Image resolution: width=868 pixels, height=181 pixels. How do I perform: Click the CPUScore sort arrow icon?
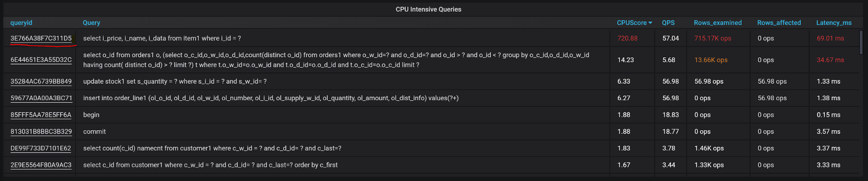tap(650, 23)
